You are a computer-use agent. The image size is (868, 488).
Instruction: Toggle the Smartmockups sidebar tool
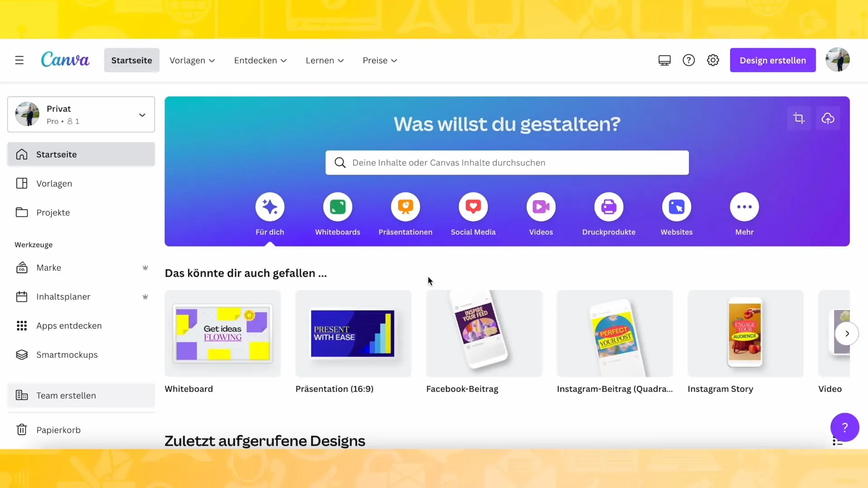pos(67,355)
